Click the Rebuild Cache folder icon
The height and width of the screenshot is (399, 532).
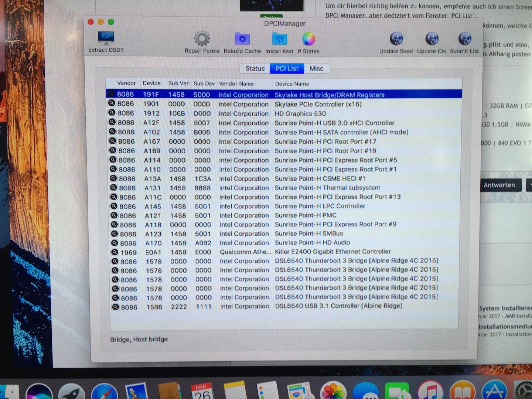[x=242, y=39]
